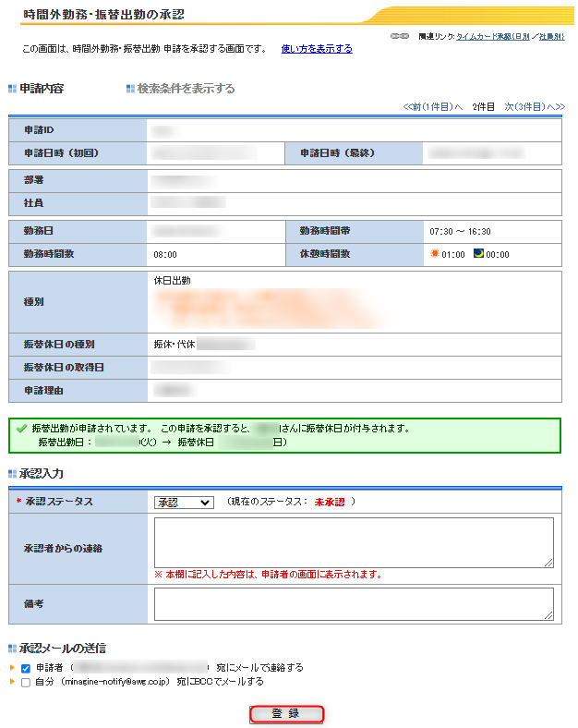Click the 未承認 current status text
This screenshot has height=728, width=578.
pos(330,502)
